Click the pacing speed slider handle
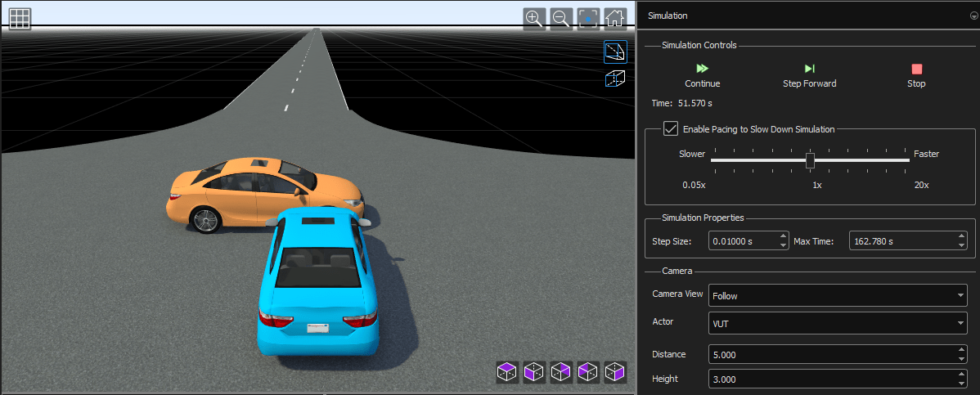 tap(810, 160)
